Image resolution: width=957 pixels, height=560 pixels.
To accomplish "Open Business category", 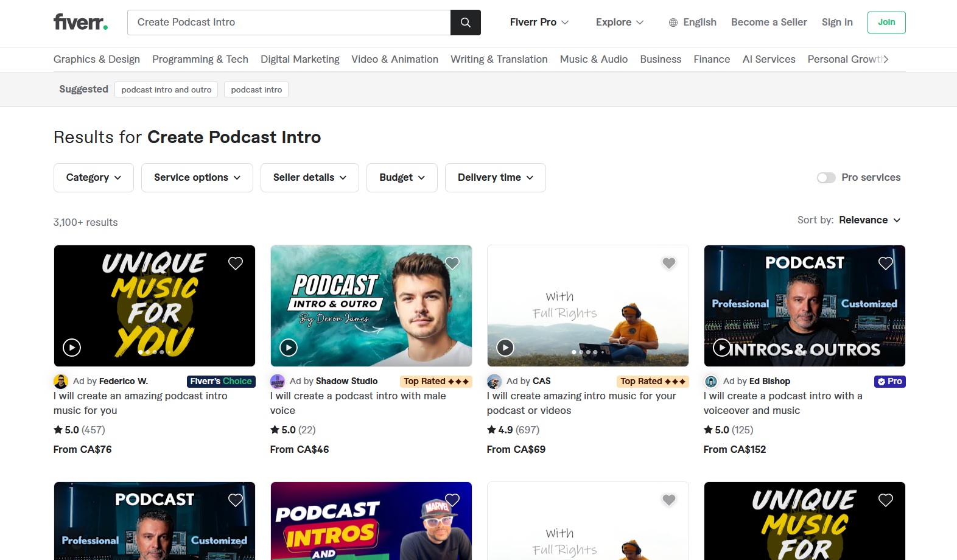I will pyautogui.click(x=661, y=59).
